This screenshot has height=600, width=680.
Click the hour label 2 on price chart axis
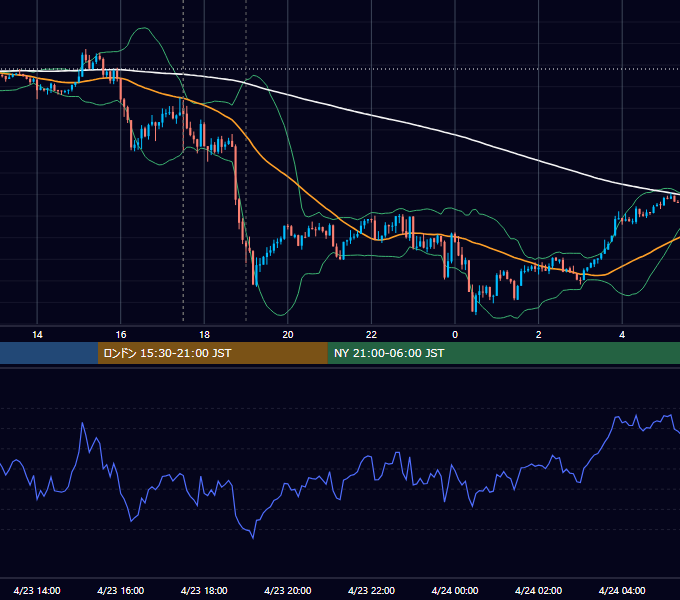coord(539,335)
